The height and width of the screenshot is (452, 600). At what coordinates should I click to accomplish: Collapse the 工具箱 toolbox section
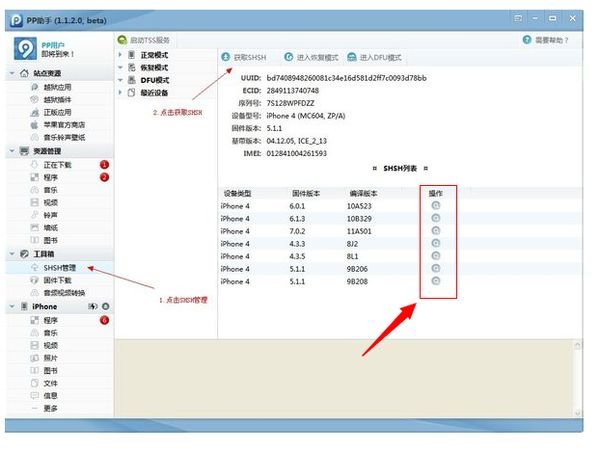tap(11, 255)
